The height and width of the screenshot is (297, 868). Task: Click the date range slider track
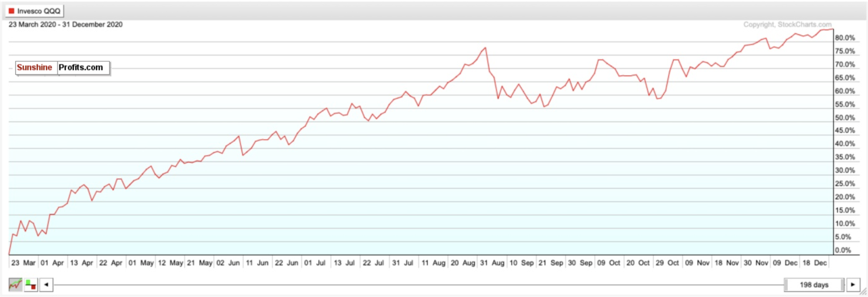(x=418, y=285)
